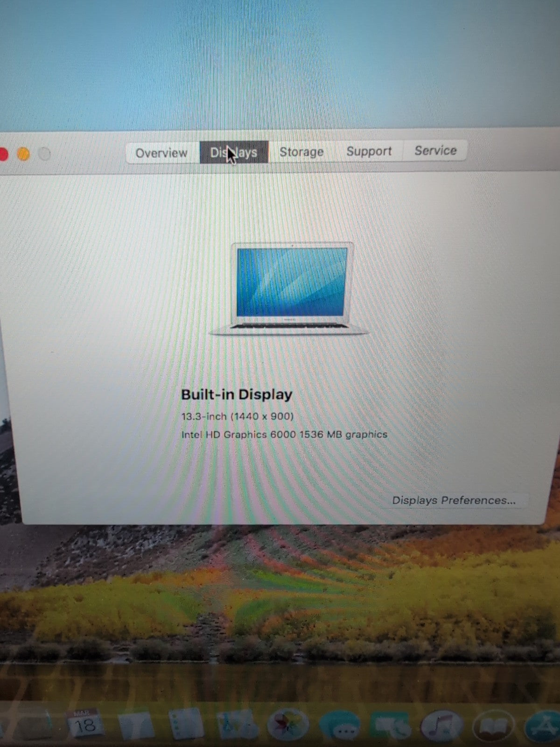Go to the Support tab

point(369,151)
